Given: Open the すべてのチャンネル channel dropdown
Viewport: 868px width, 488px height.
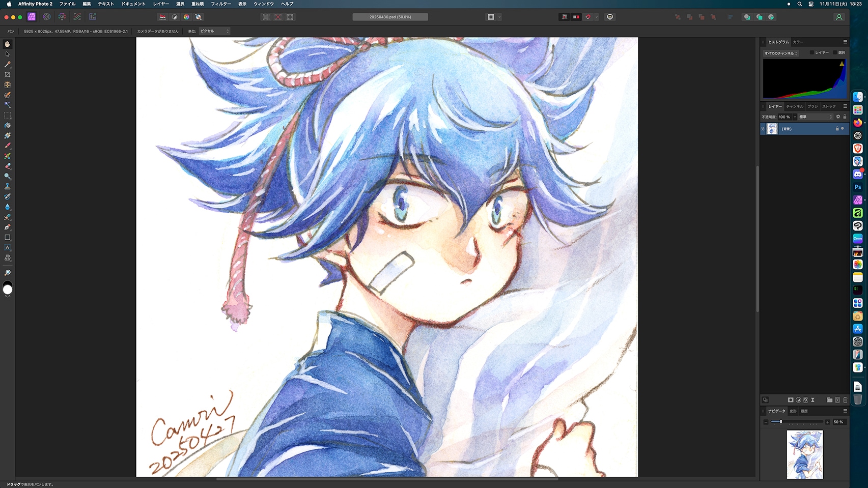Looking at the screenshot, I should coord(780,53).
